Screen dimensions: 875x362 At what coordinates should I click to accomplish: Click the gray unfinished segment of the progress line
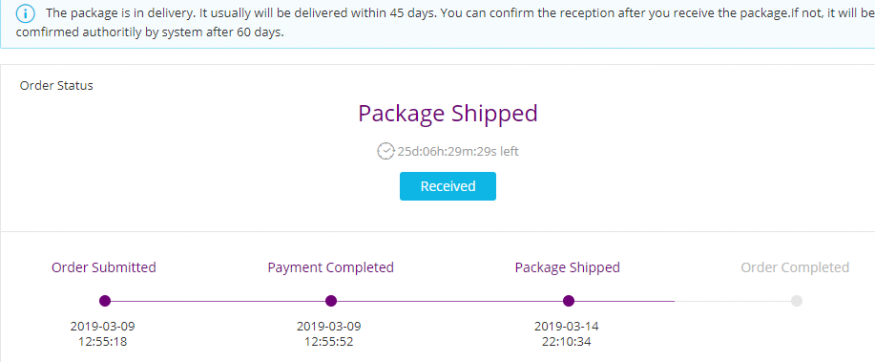point(733,301)
